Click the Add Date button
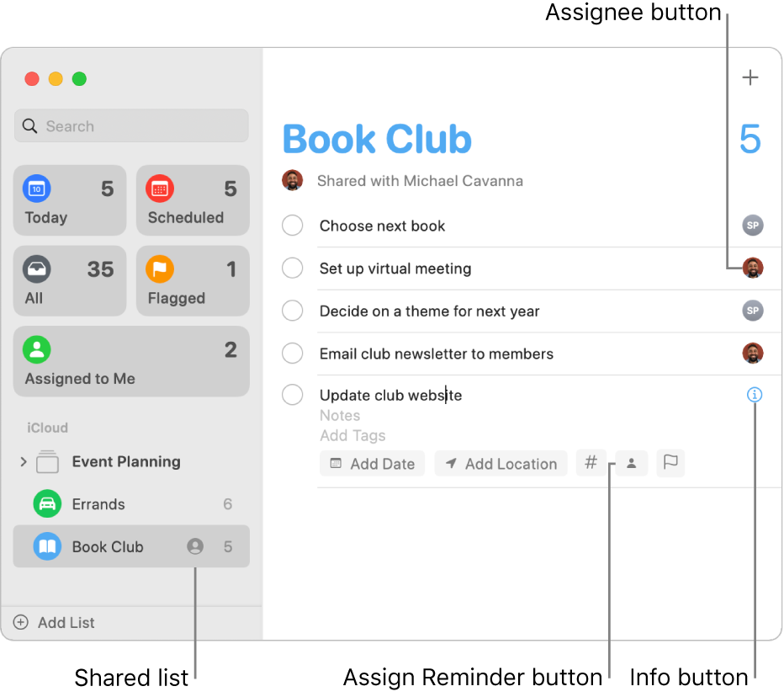Screen dimensions: 784x697 click(x=372, y=463)
